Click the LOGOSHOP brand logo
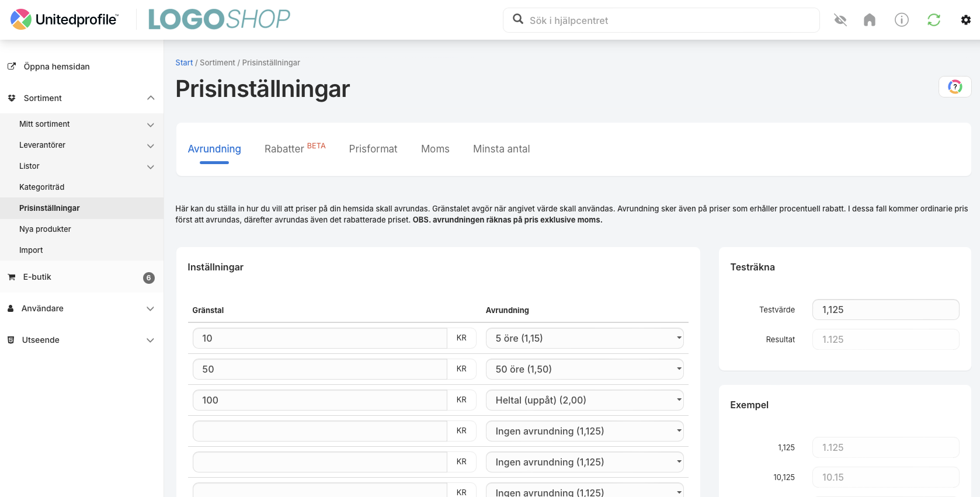 click(x=219, y=19)
